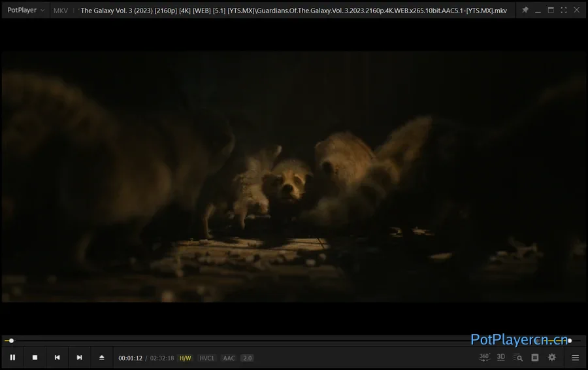
Task: Enable 360 degree video mode
Action: point(484,358)
